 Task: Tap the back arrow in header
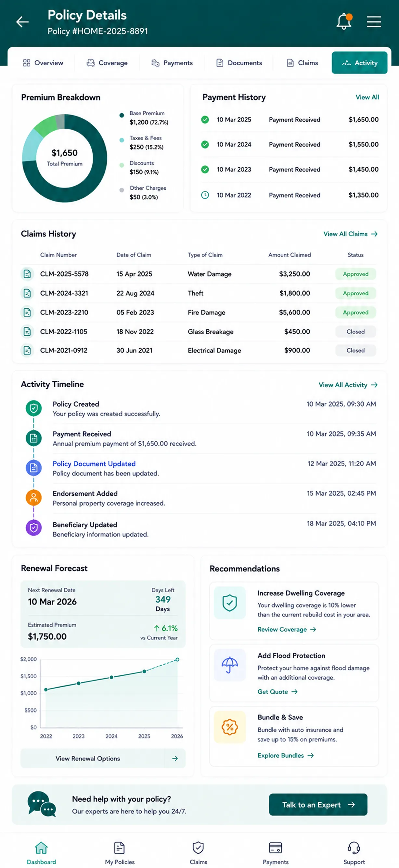tap(22, 22)
